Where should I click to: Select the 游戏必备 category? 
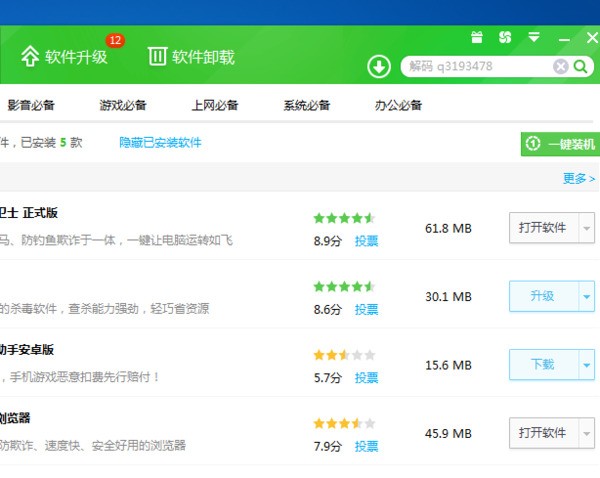click(x=123, y=105)
